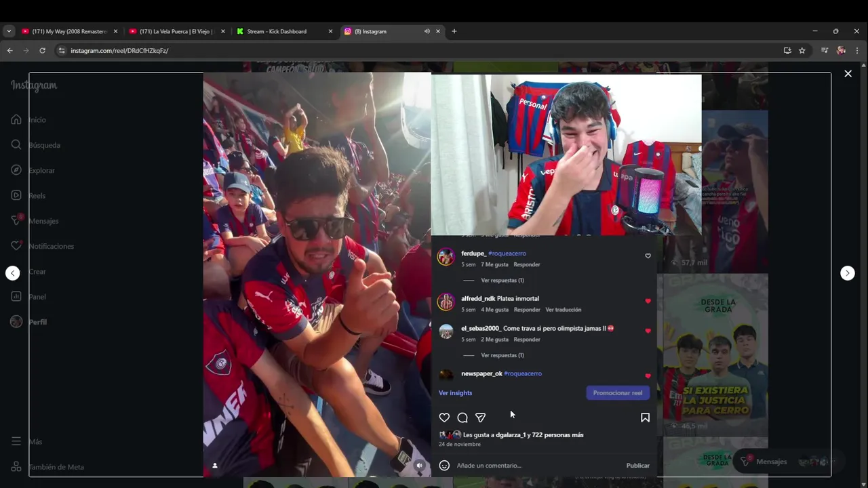Click the Instagram logo

(x=34, y=85)
